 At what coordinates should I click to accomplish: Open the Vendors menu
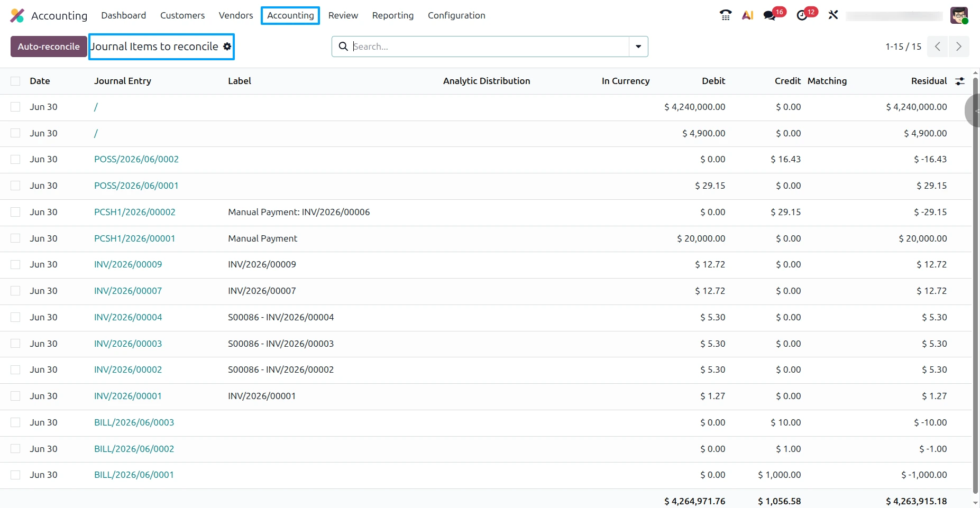236,15
